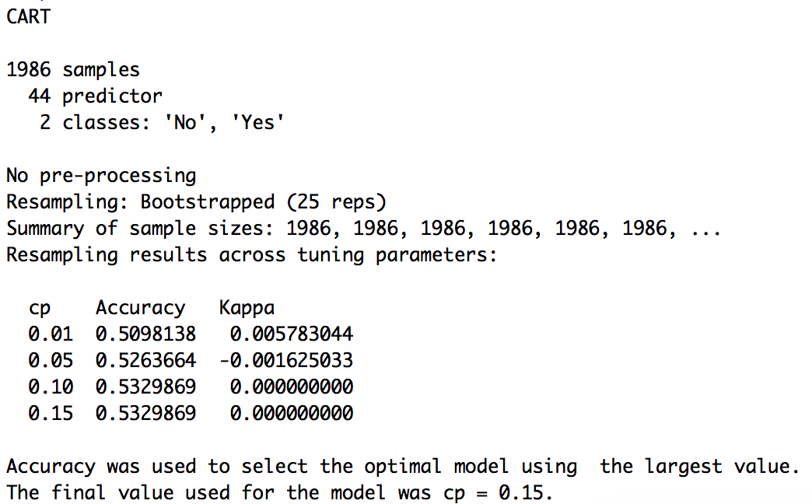Click the '1986 samples' line
The width and height of the screenshot is (812, 504).
click(x=73, y=70)
